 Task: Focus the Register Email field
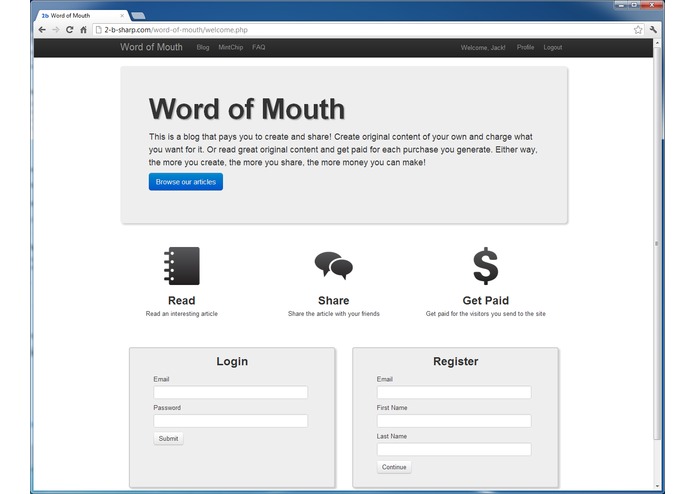(x=454, y=392)
